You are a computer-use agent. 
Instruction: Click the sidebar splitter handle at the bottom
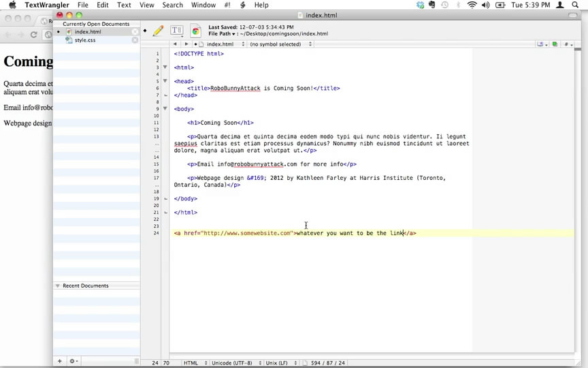(137, 361)
